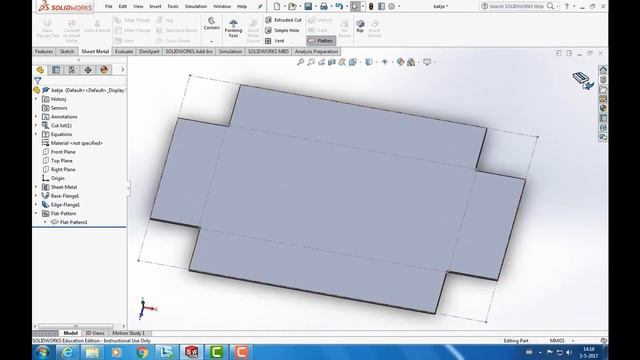
Task: Open the Options gear icon
Action: (391, 7)
